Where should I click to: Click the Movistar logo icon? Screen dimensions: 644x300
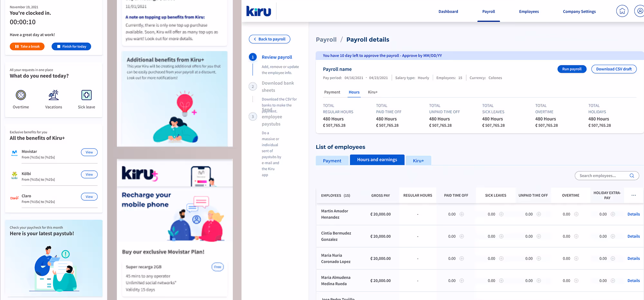click(x=14, y=153)
